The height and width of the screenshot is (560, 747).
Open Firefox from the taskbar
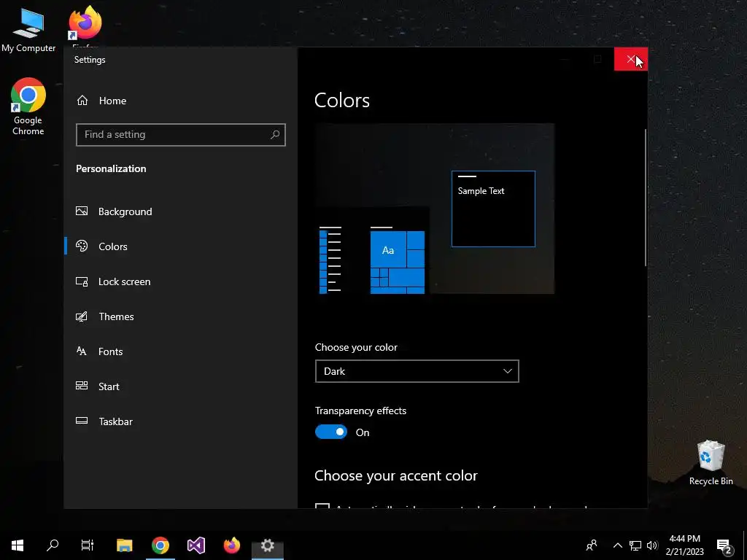click(x=232, y=545)
